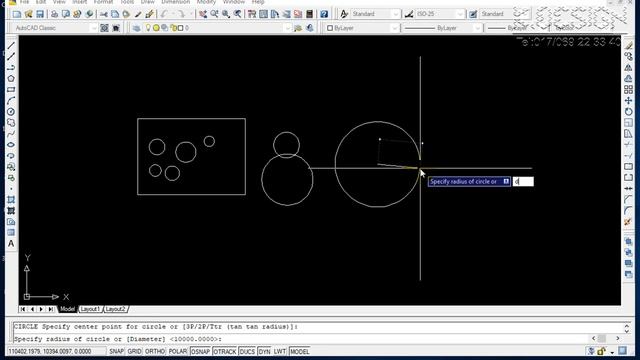Open the layer list dropdown showing layer 0
Viewport: 640px width, 360px height.
(x=287, y=28)
